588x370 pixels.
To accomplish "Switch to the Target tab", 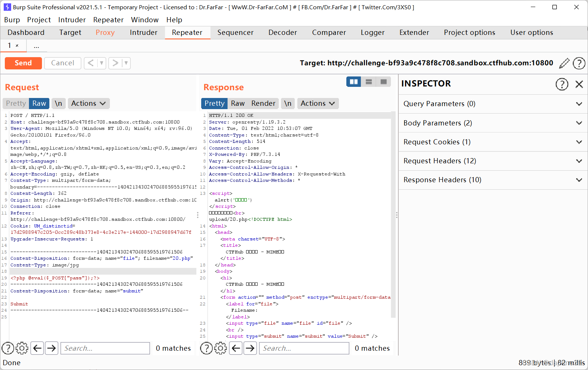I will tap(70, 33).
